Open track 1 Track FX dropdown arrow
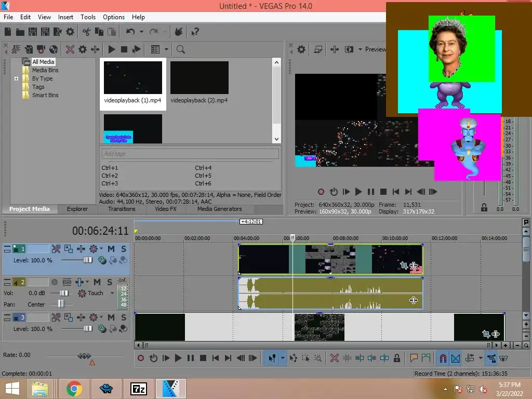The height and width of the screenshot is (399, 532). tap(101, 249)
